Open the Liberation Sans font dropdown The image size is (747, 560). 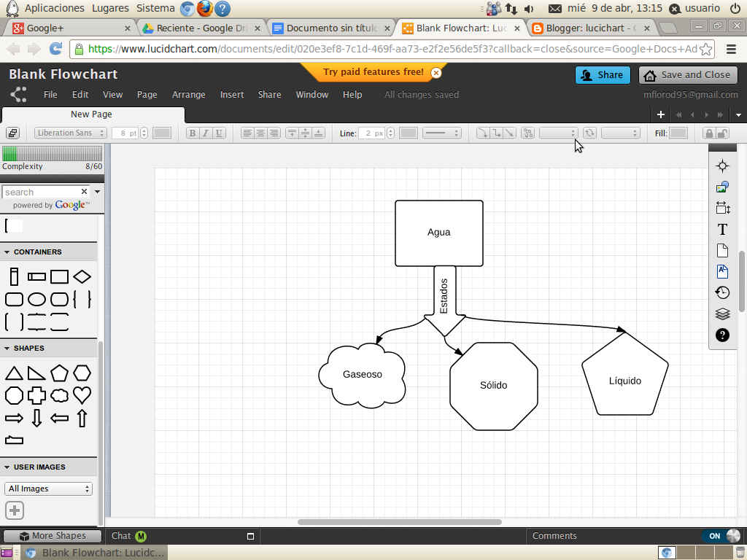[69, 133]
